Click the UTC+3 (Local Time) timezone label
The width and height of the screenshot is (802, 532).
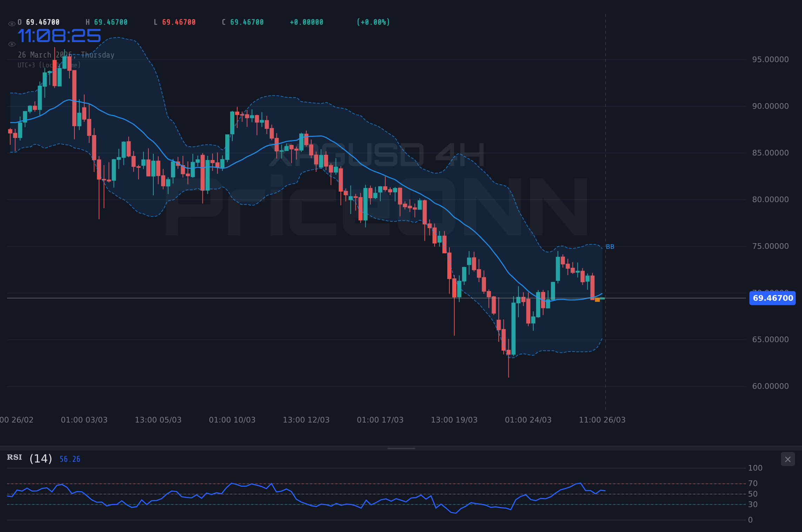click(49, 65)
